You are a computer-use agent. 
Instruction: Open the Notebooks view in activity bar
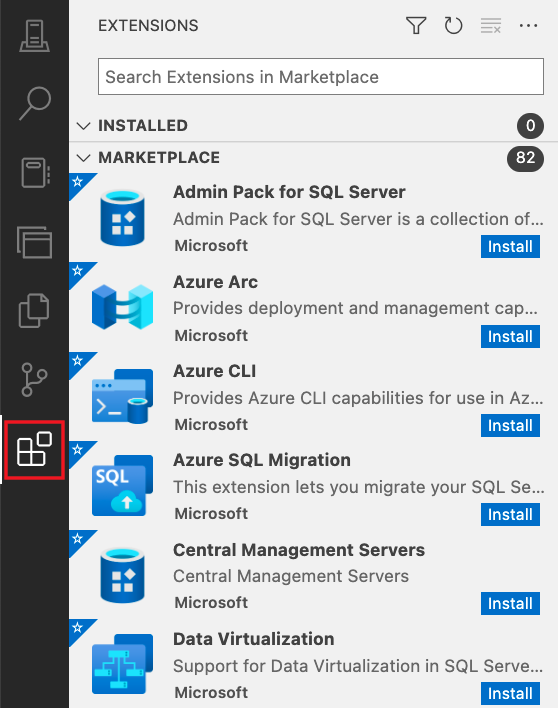point(34,172)
